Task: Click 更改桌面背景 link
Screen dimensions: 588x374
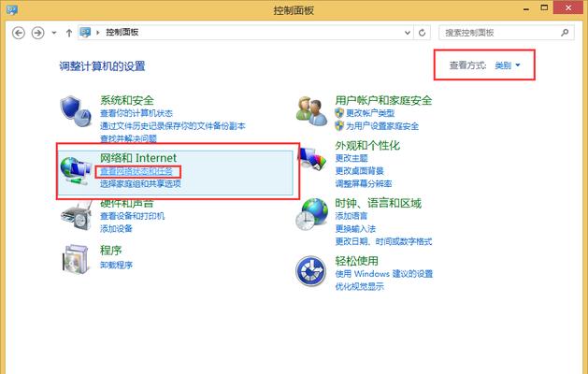Action: click(359, 171)
